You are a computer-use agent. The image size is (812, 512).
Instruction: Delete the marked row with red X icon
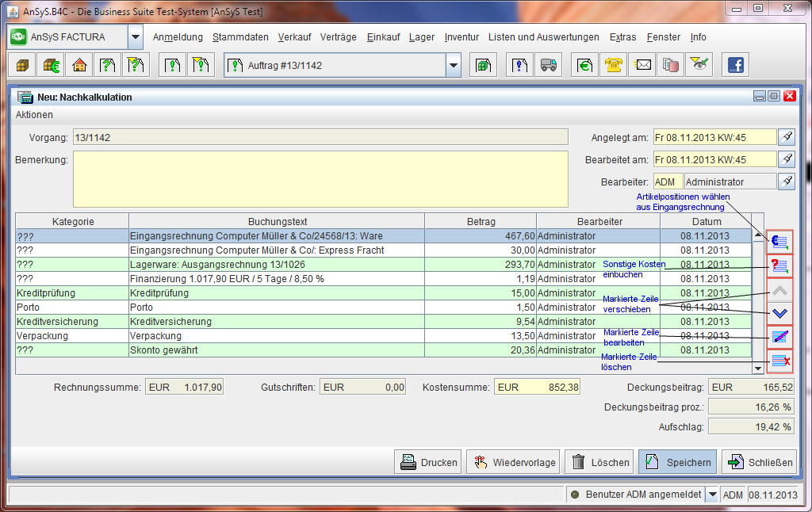(779, 361)
